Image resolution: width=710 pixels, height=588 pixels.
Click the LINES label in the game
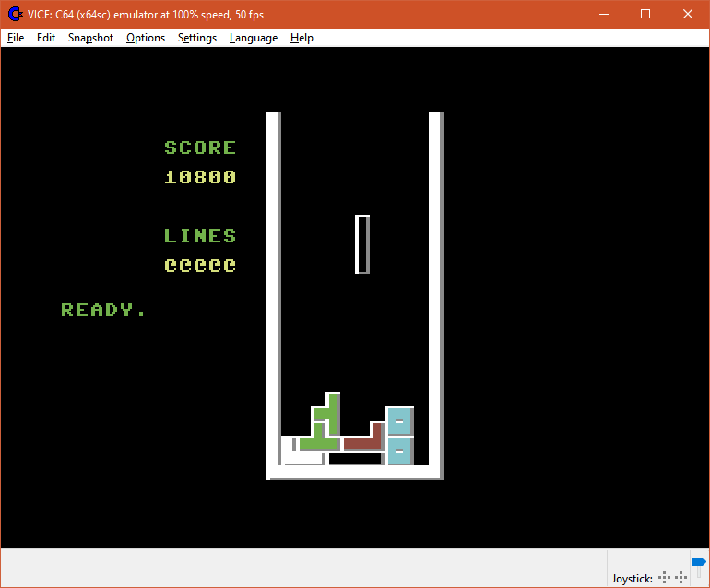pos(200,236)
